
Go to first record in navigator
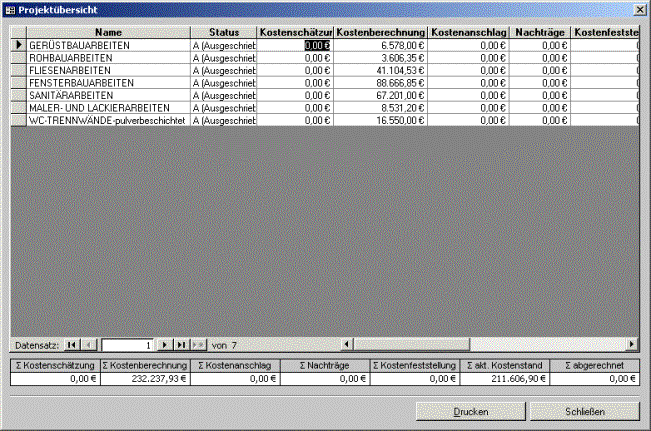pyautogui.click(x=73, y=345)
